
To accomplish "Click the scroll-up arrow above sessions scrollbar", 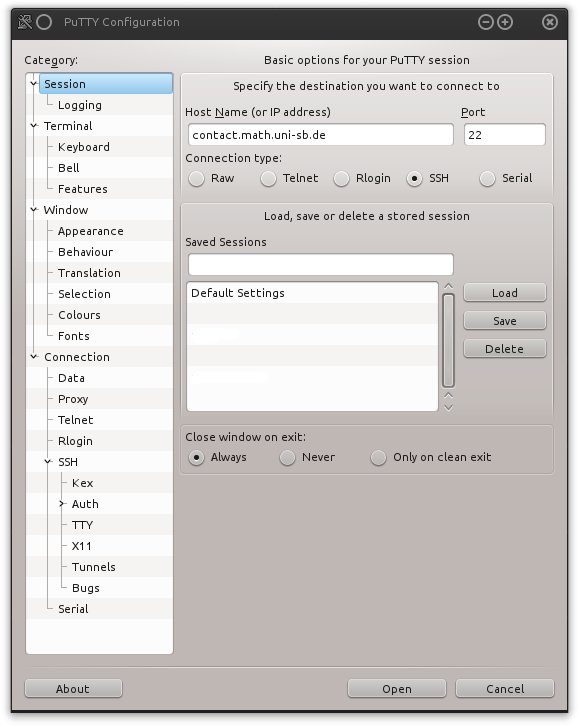I will 448,286.
